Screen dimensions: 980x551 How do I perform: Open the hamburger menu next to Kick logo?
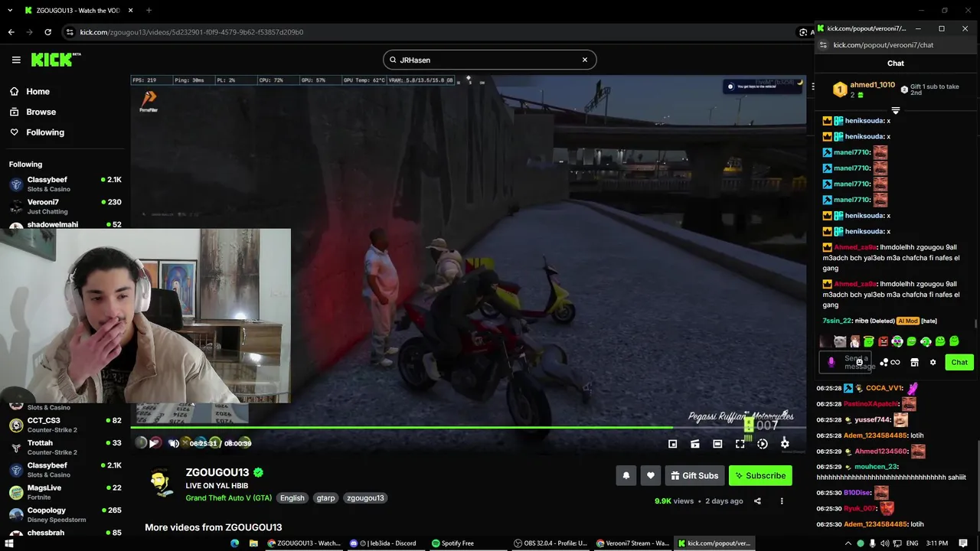[16, 60]
